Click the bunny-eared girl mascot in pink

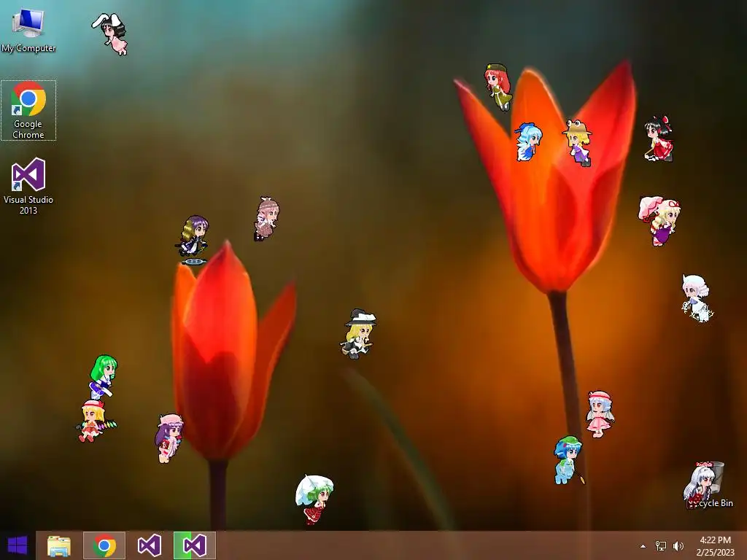pos(111,34)
